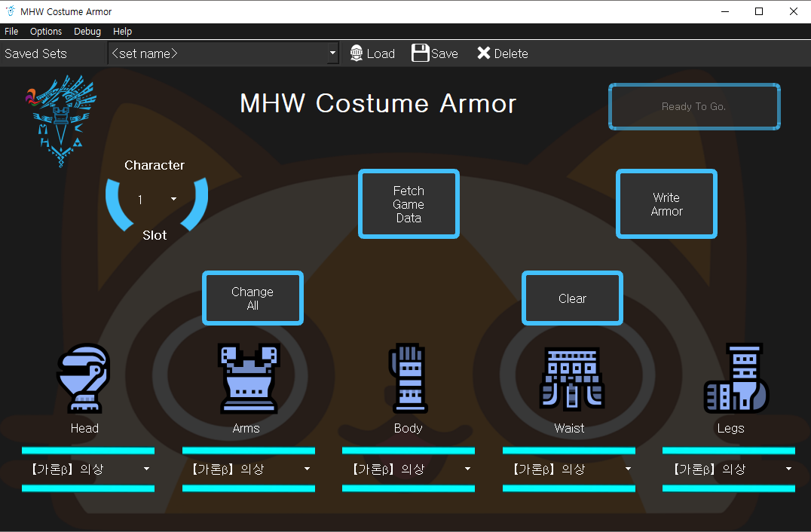
Task: Click the app icon in title bar
Action: [11, 11]
